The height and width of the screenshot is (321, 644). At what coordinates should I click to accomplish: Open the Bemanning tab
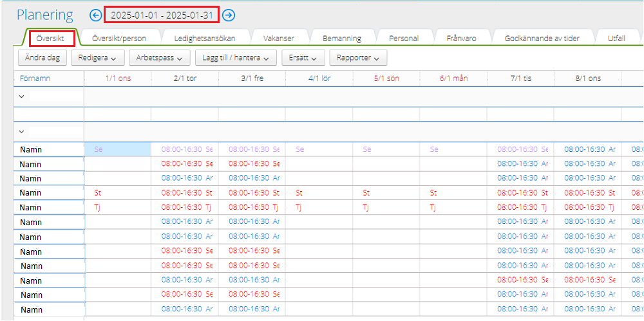[x=341, y=38]
